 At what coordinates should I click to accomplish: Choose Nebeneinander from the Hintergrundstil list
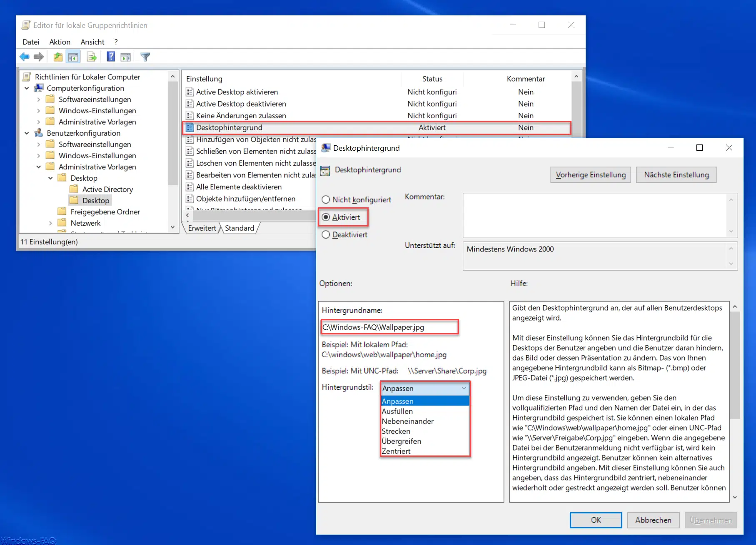click(425, 421)
